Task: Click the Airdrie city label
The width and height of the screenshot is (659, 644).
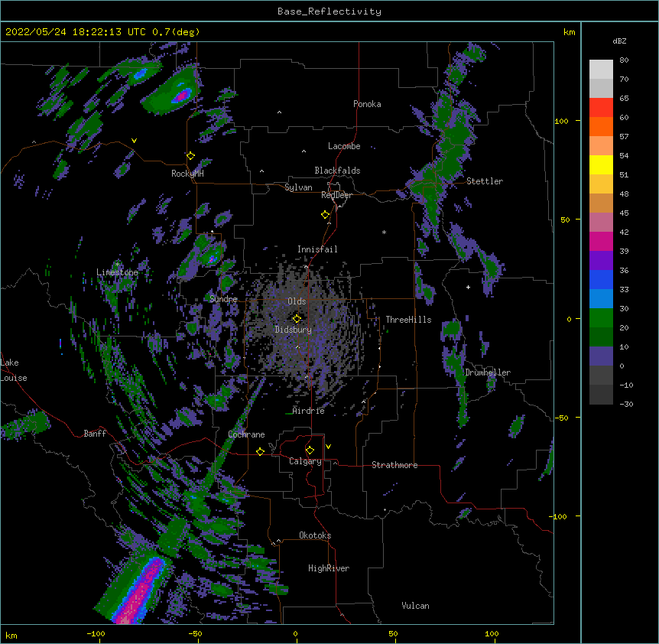Action: (x=309, y=411)
